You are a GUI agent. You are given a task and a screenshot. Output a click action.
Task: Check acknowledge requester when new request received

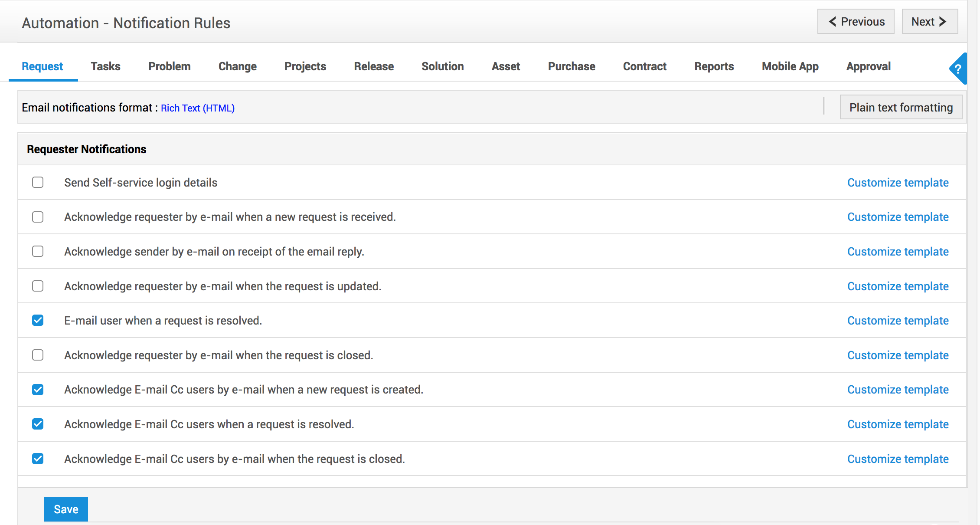[38, 217]
